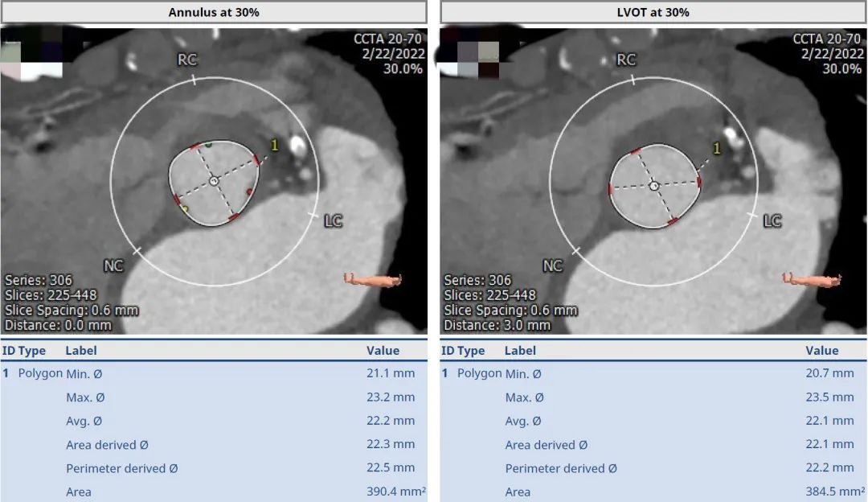Screen dimensions: 868x502
Task: Click the Value column header in Annulus table
Action: click(x=383, y=351)
